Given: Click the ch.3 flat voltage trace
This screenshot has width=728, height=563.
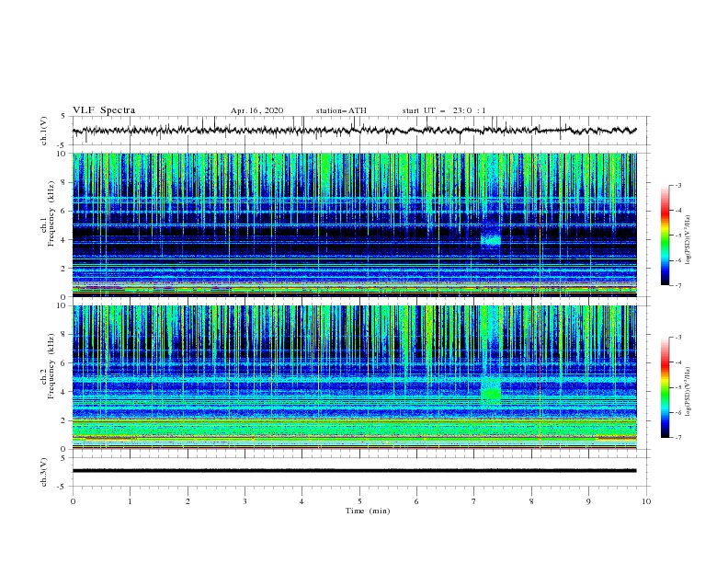Looking at the screenshot, I should 354,471.
